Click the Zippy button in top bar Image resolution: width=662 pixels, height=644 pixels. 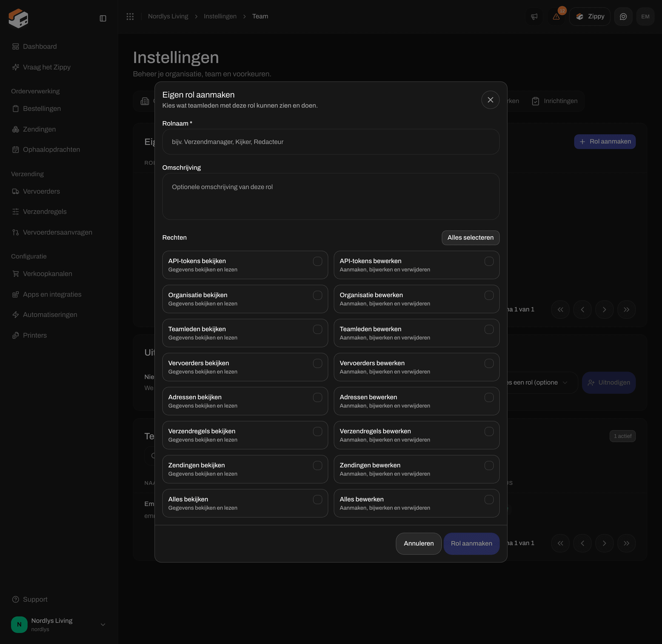click(590, 17)
